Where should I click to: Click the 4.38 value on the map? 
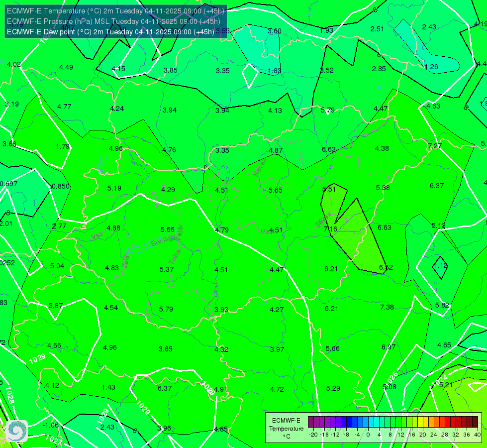(382, 148)
